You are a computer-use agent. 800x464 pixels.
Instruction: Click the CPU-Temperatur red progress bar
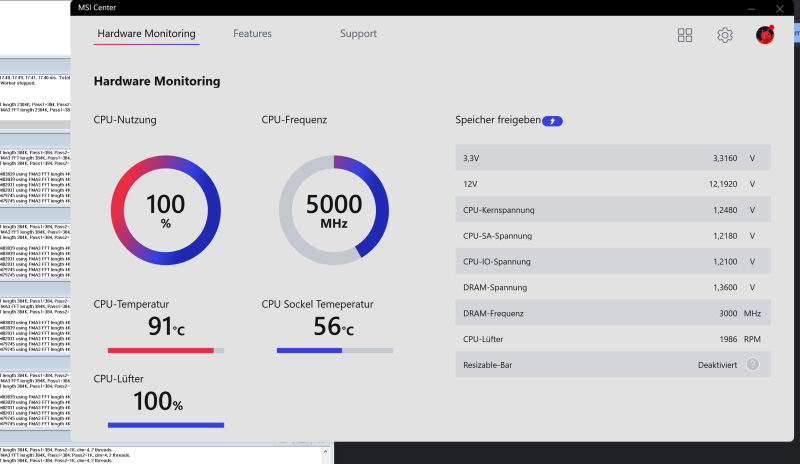166,351
